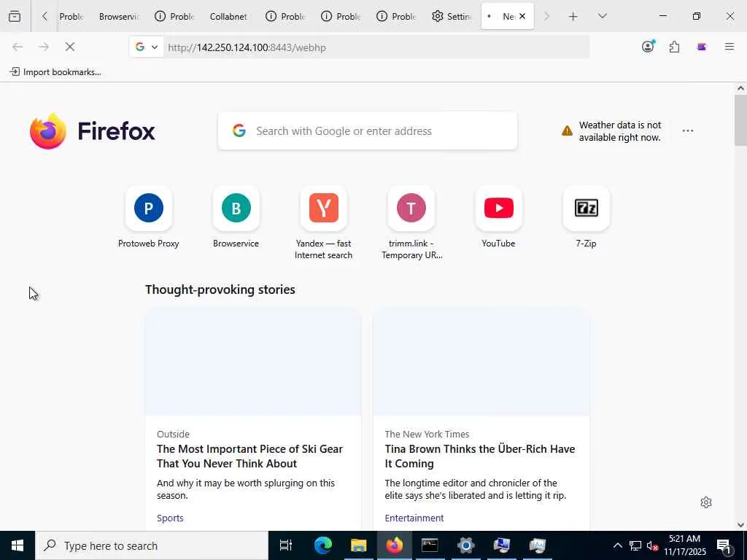The width and height of the screenshot is (747, 560).
Task: Open File Explorer from taskbar
Action: point(358,545)
